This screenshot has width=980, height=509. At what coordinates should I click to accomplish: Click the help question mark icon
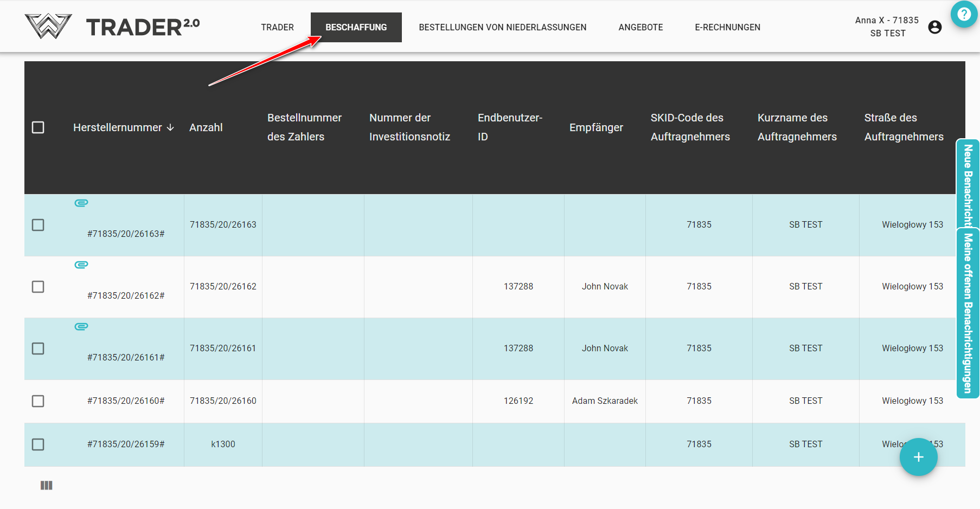pos(964,14)
